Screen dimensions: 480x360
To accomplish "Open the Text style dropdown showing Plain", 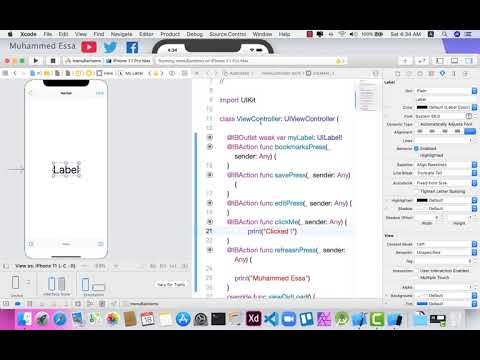I will [x=446, y=91].
